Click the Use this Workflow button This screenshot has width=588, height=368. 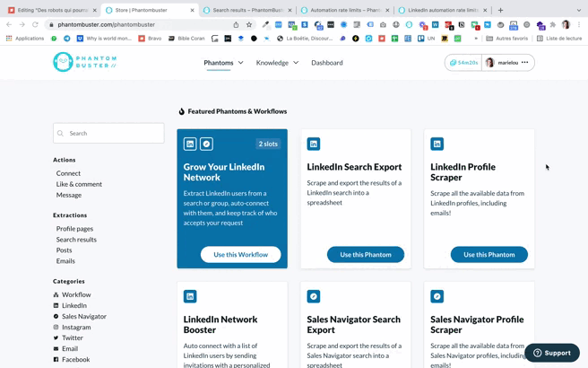[241, 255]
